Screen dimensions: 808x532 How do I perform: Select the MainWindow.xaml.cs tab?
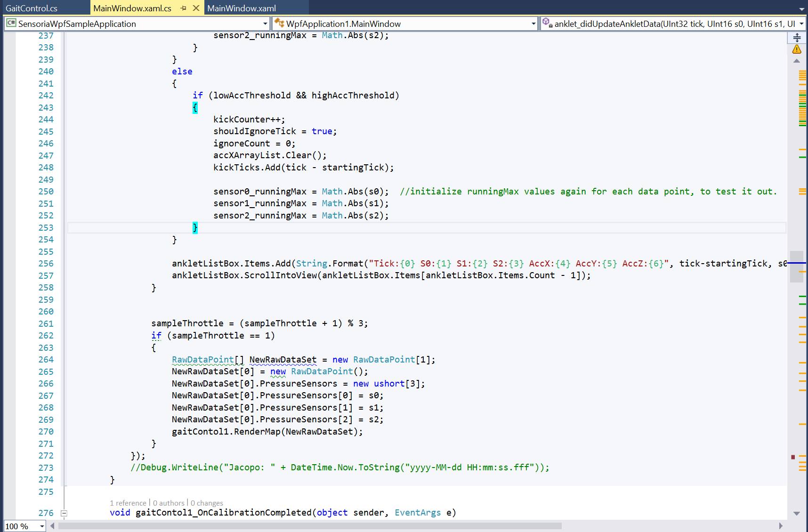(x=132, y=8)
